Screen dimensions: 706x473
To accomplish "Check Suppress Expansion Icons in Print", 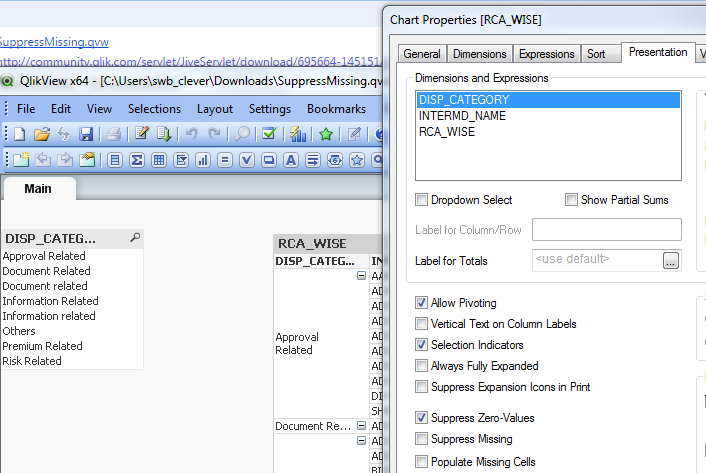I will 421,387.
